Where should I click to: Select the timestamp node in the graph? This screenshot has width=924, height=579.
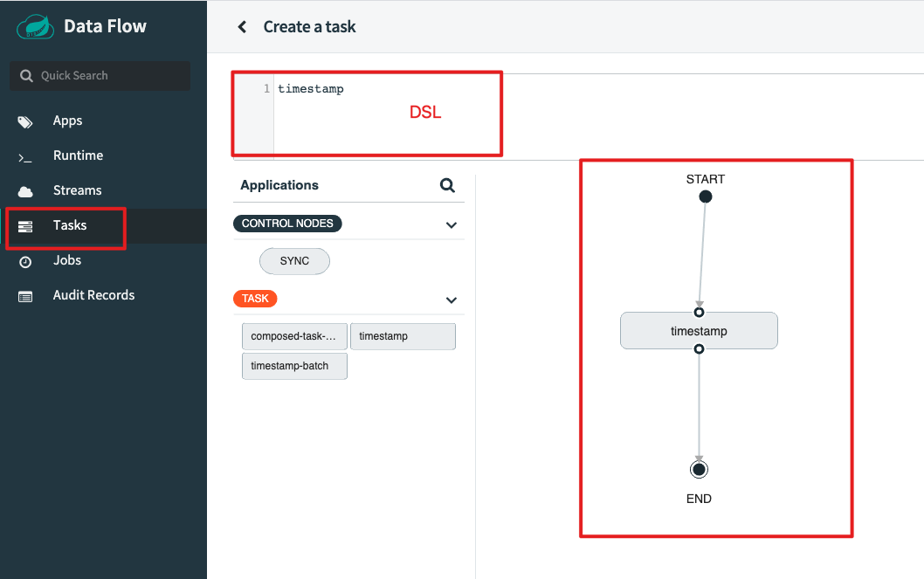click(x=699, y=330)
